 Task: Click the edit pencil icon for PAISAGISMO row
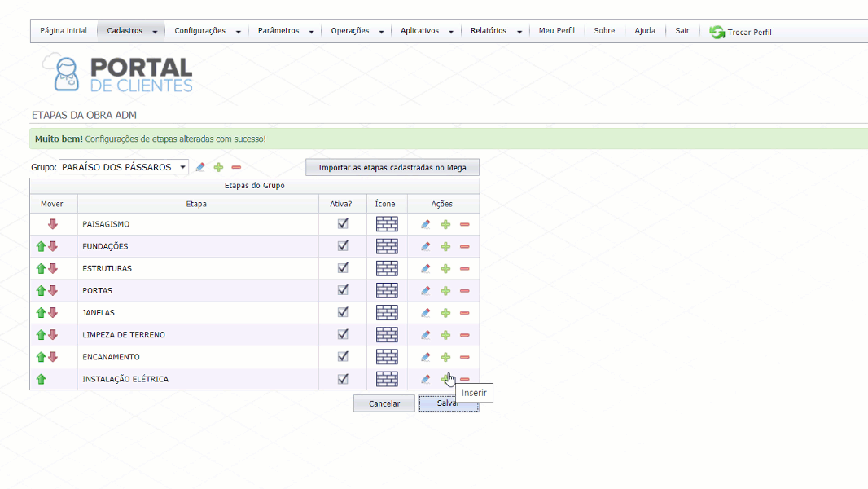425,224
